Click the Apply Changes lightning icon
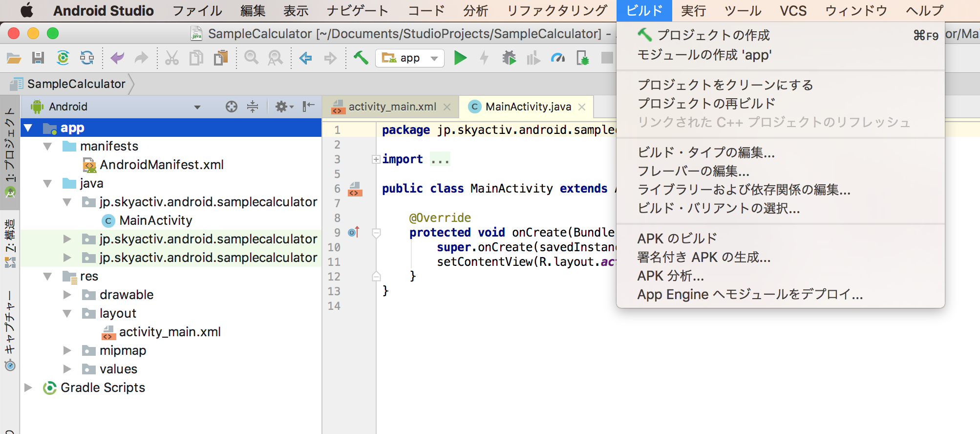 [484, 58]
